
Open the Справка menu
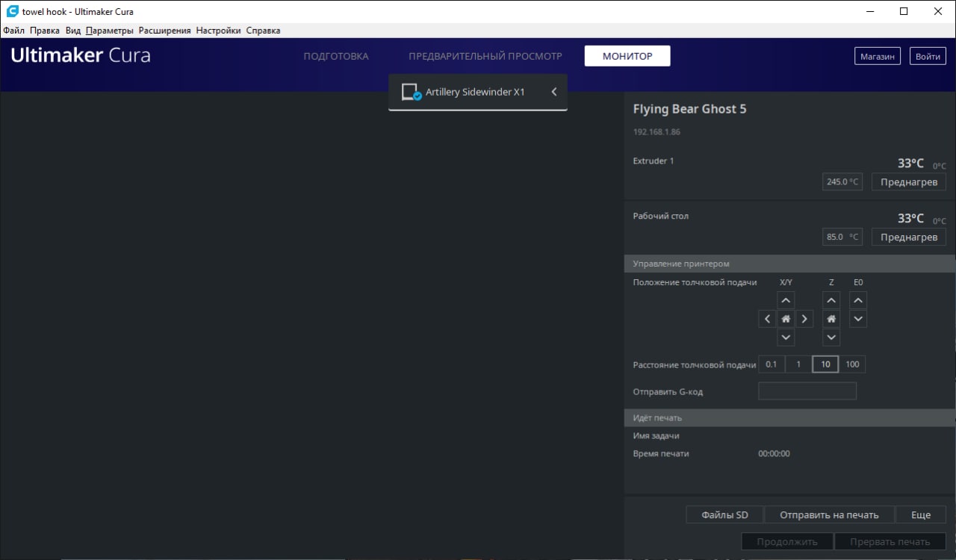[263, 31]
